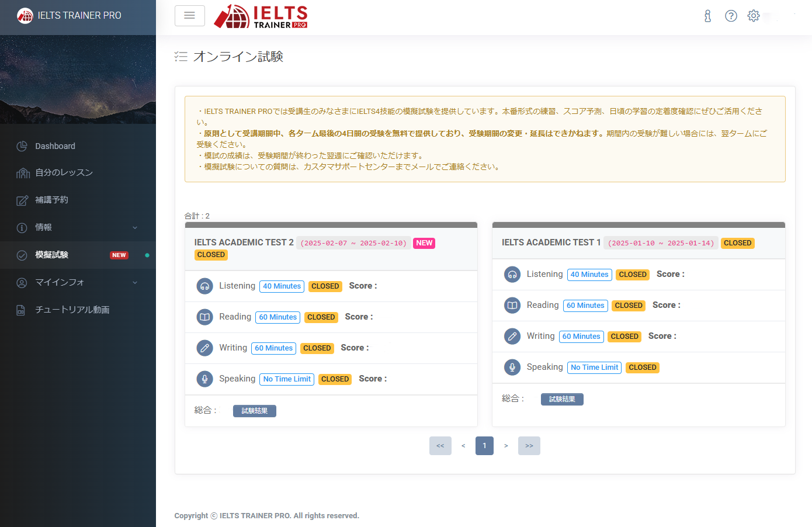Click Test 1 Listening headphones icon

tap(512, 274)
